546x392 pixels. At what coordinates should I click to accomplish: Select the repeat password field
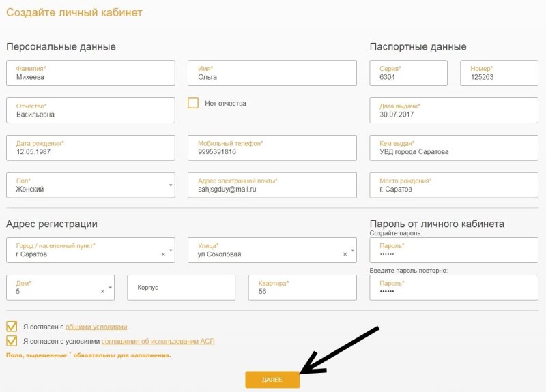pyautogui.click(x=453, y=288)
